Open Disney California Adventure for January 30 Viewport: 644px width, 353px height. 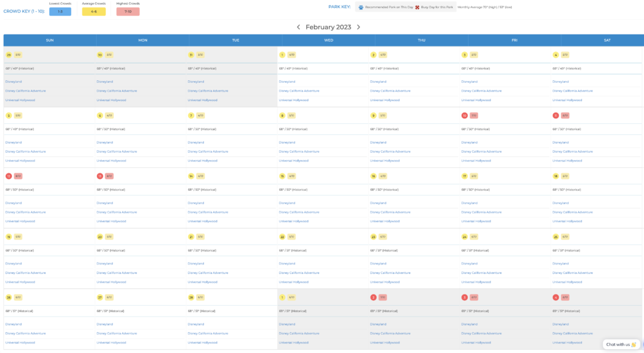point(116,91)
